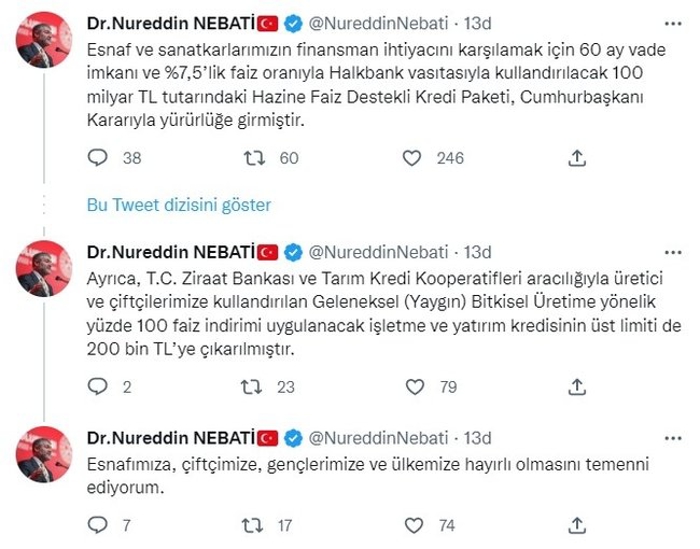Like the tweet showing 79 likes
Viewport: 700px width, 549px height.
(x=415, y=387)
